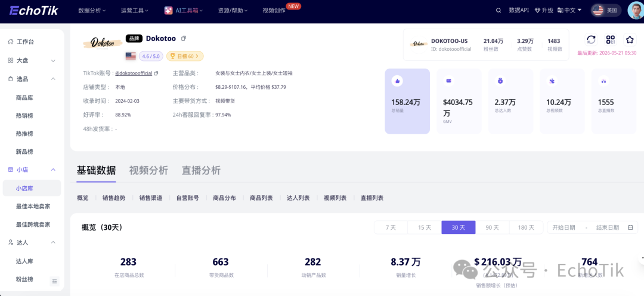Image resolution: width=644 pixels, height=296 pixels.
Task: Click the refresh data icon
Action: pos(591,39)
